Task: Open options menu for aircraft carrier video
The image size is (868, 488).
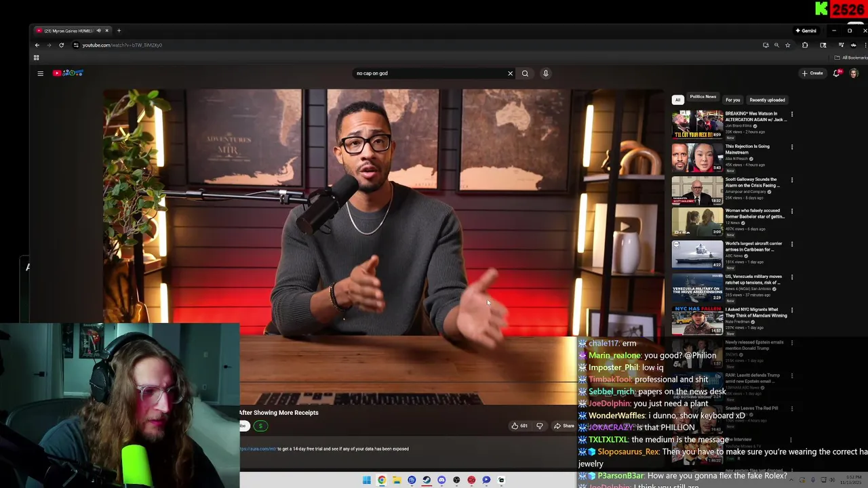Action: click(x=791, y=244)
